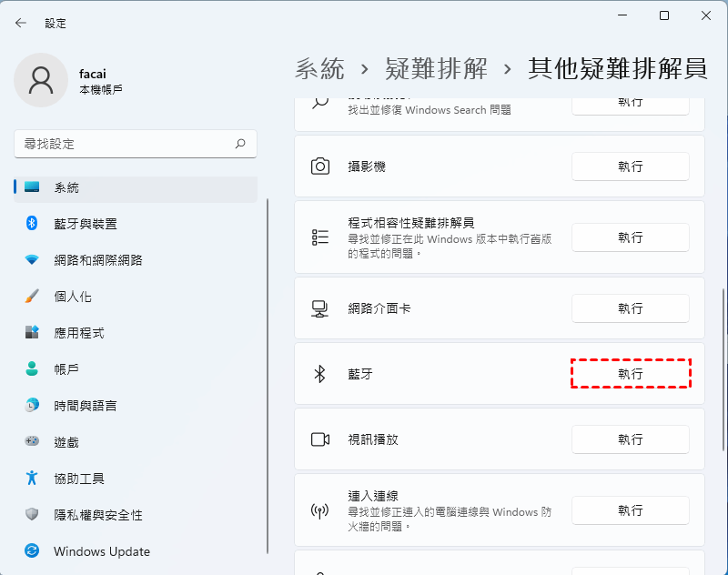This screenshot has height=575, width=728.
Task: Run the 網路介面卡 troubleshooter with 執行
Action: click(630, 308)
